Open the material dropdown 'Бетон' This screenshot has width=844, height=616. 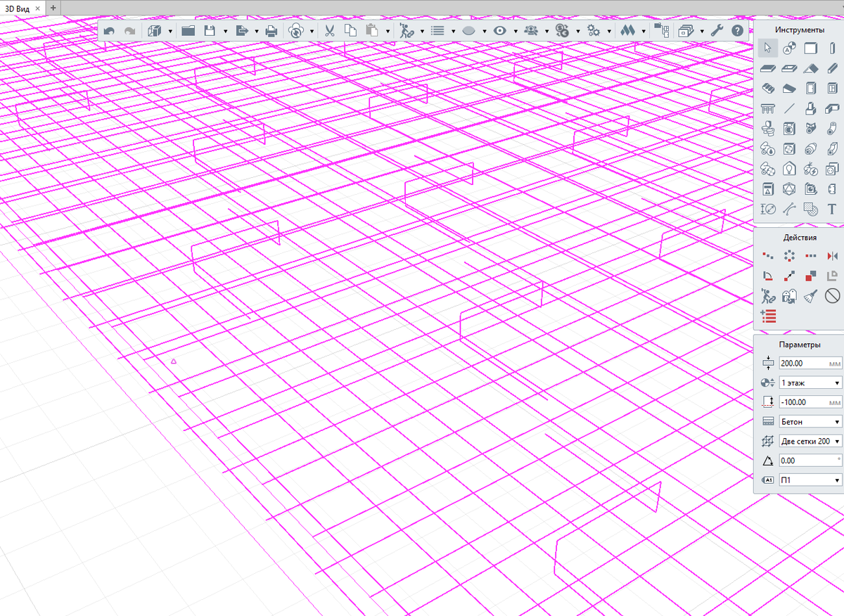pyautogui.click(x=810, y=422)
